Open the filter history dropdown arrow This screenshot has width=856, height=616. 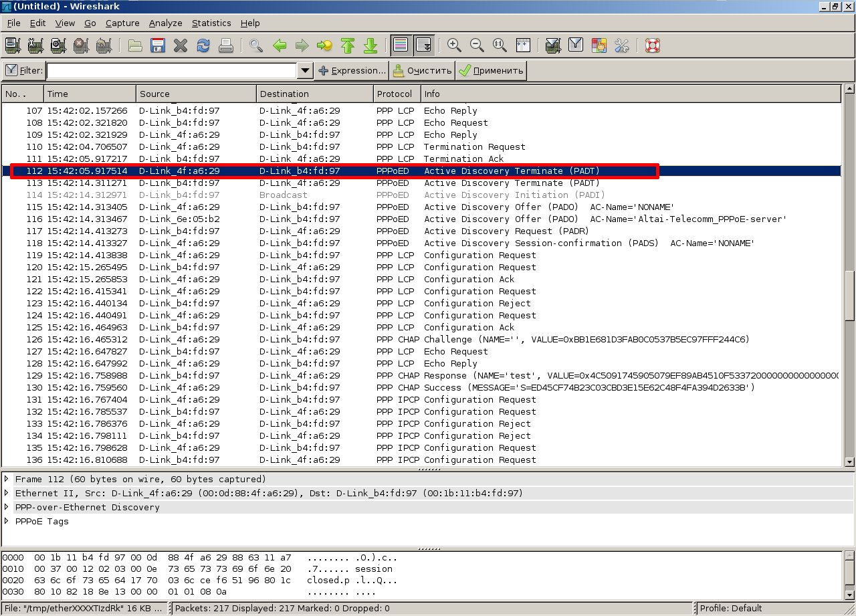pos(305,70)
